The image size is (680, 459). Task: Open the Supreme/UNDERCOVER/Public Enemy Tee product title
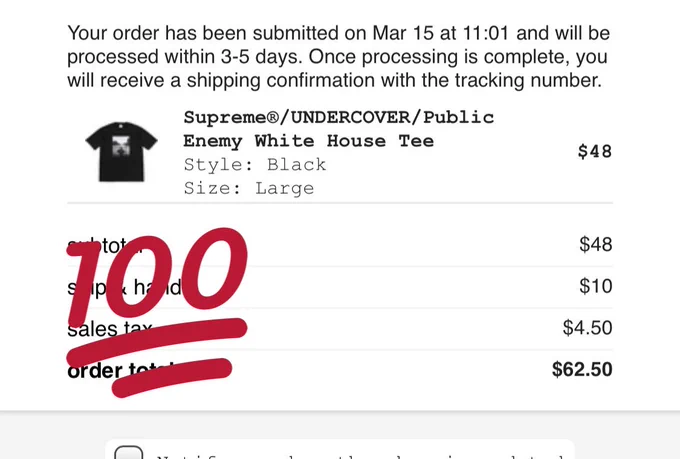[338, 129]
